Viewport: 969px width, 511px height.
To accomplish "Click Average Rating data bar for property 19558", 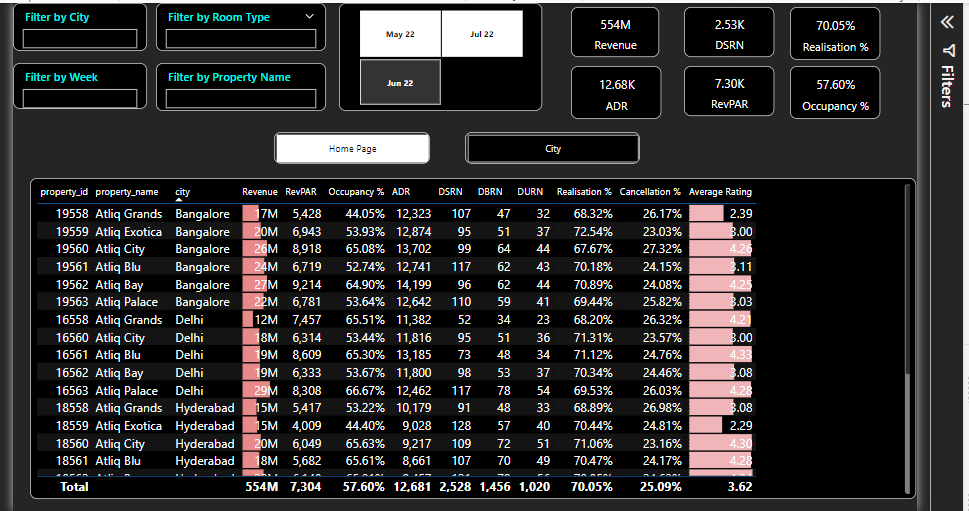I will (706, 213).
